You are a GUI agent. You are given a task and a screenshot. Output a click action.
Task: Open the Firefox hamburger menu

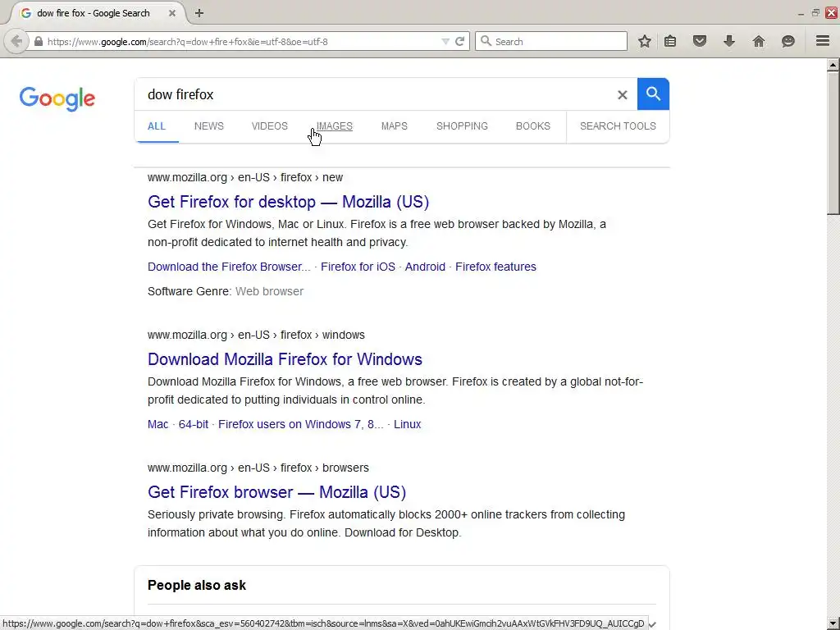823,41
